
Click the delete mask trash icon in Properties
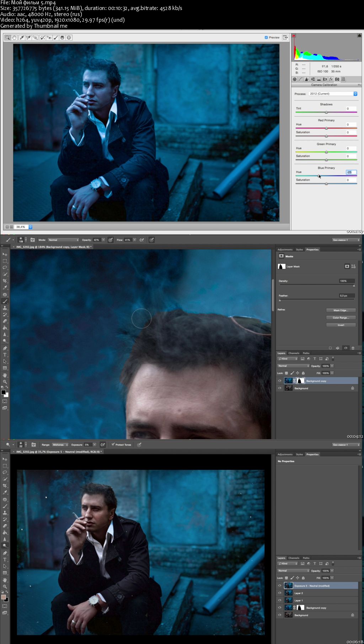(353, 348)
